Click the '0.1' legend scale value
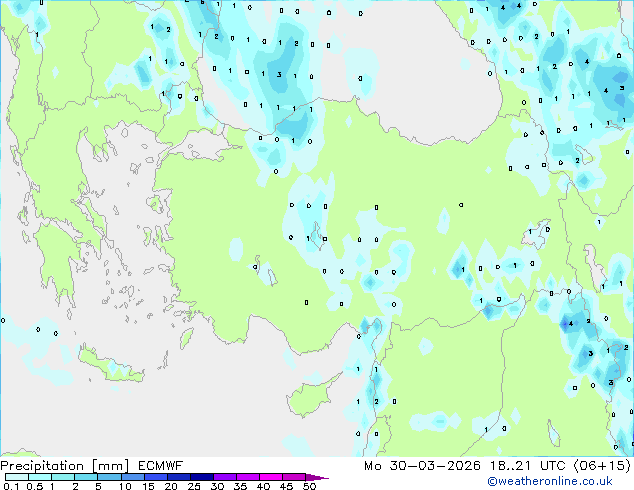This screenshot has height=490, width=634. click(11, 486)
